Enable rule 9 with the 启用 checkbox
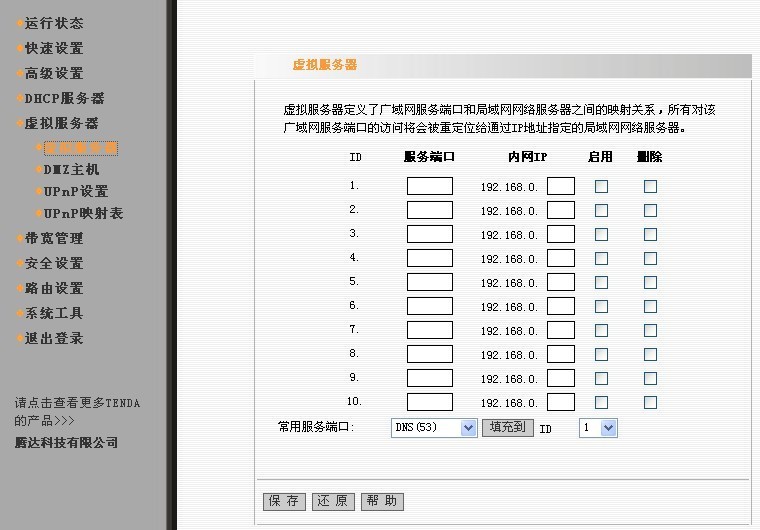 (602, 379)
